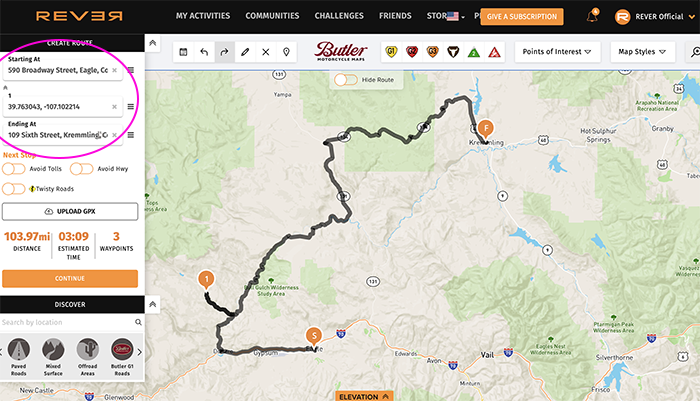700x401 pixels.
Task: Click the undo arrow in map toolbar
Action: coord(204,52)
